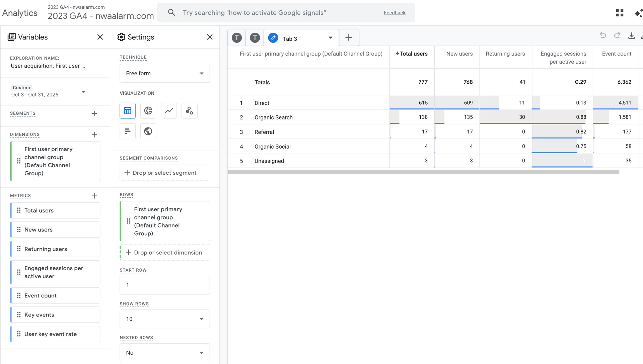643x364 pixels.
Task: Select the line chart visualization
Action: pyautogui.click(x=169, y=111)
